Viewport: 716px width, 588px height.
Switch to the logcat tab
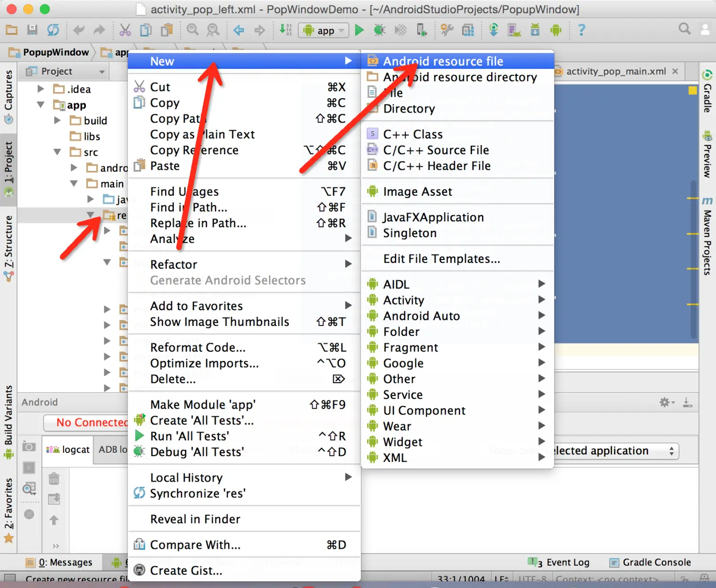[68, 450]
